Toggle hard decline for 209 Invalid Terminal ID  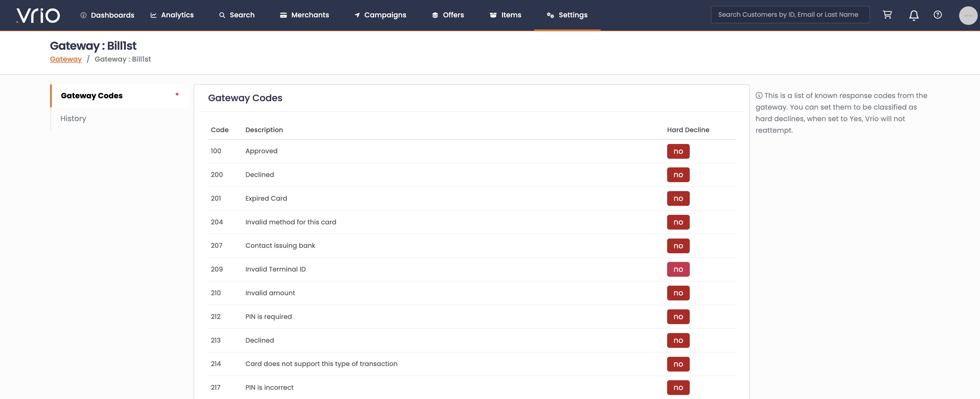678,269
